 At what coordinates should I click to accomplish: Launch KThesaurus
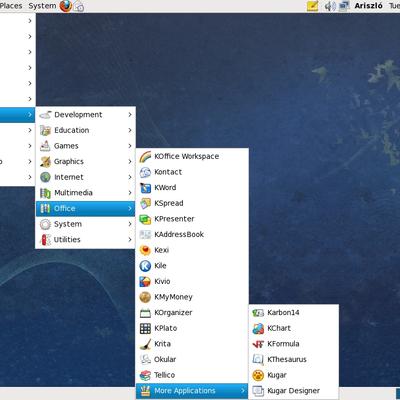click(x=294, y=359)
